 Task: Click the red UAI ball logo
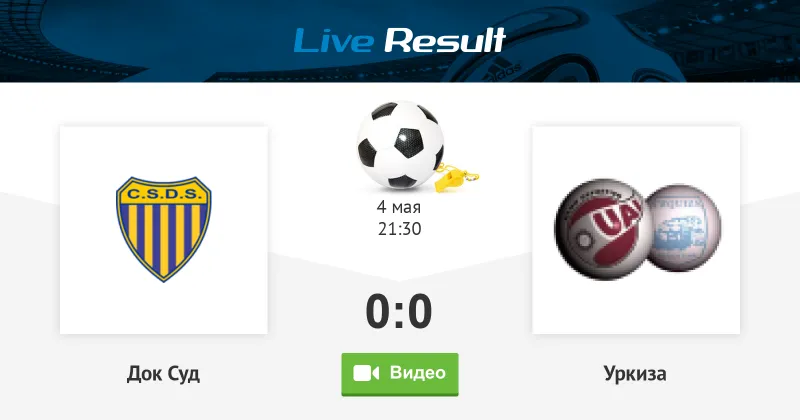coord(602,229)
